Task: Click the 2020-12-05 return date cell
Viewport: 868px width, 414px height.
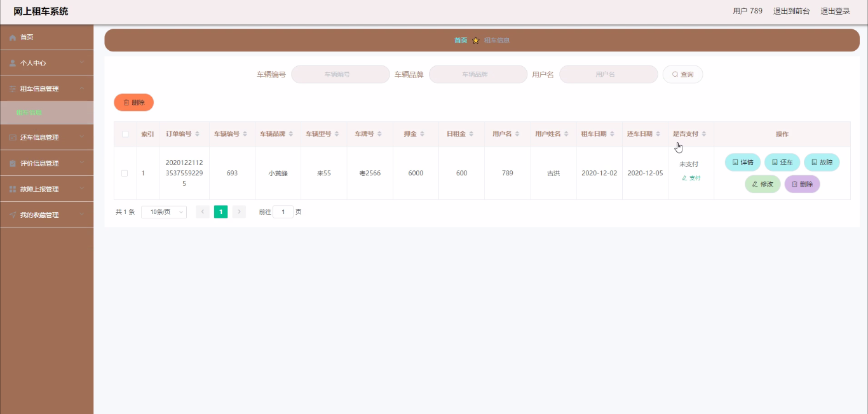Action: point(645,173)
